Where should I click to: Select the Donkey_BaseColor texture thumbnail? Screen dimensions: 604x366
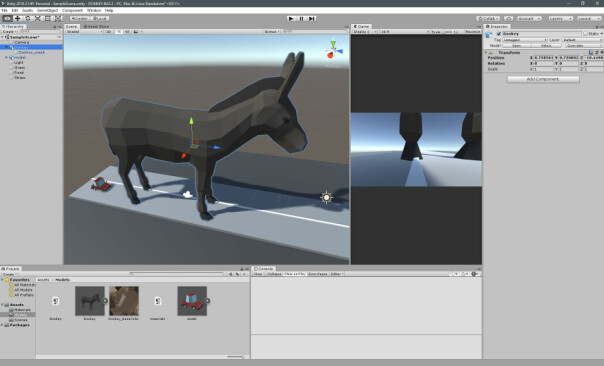click(124, 301)
